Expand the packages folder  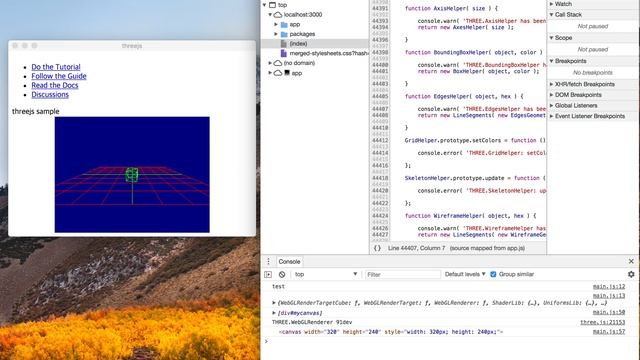click(276, 34)
